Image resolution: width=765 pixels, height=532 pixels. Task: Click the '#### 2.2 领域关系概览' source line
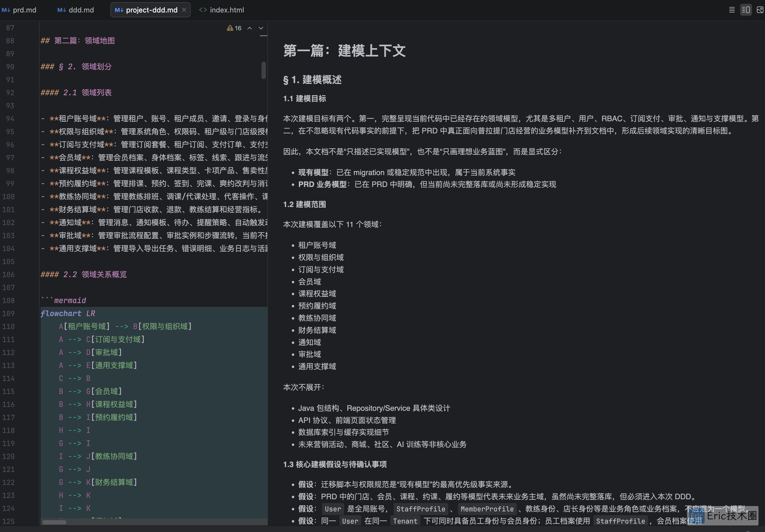tap(84, 274)
